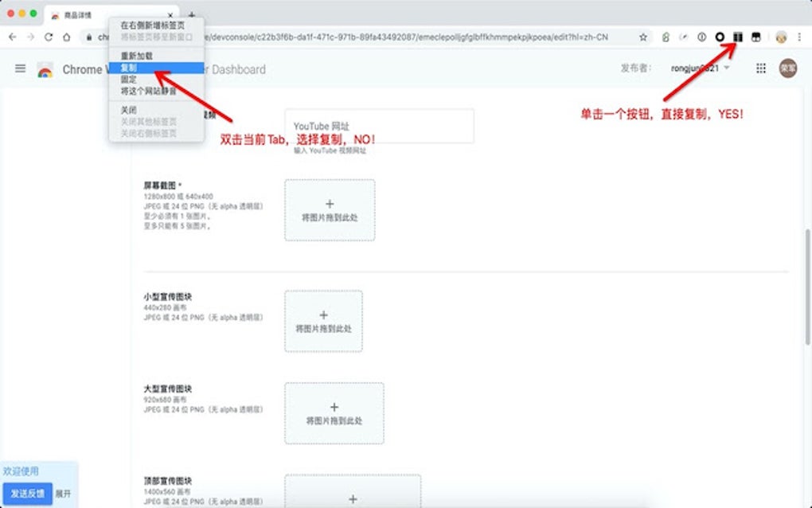
Task: Click the extension icon with red arrow pointing
Action: tap(737, 37)
